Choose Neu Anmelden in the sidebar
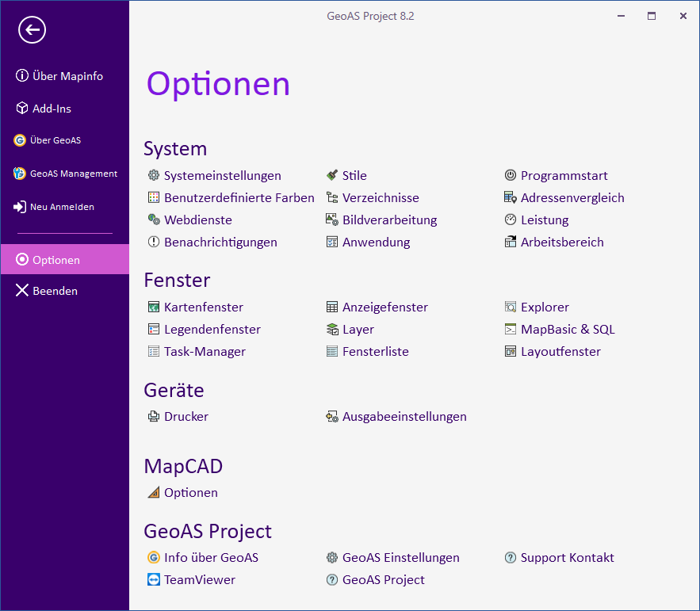Screen dimensions: 700x611 (65, 207)
